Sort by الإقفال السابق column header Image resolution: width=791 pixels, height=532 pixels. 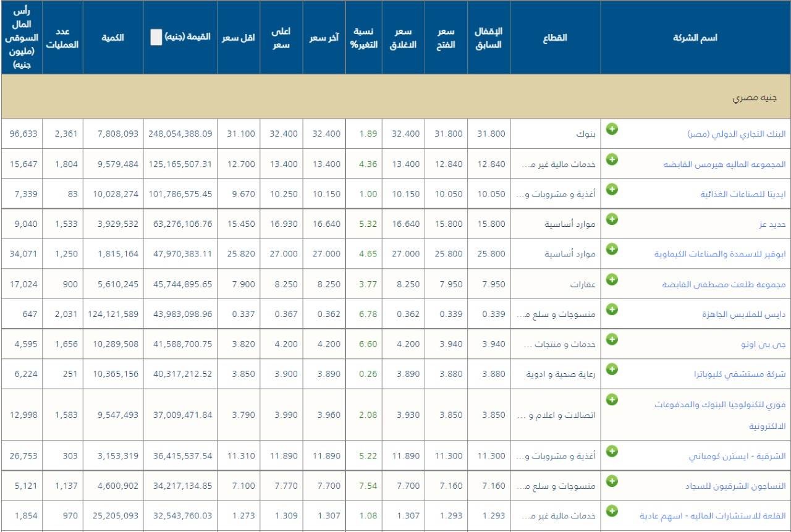point(489,38)
